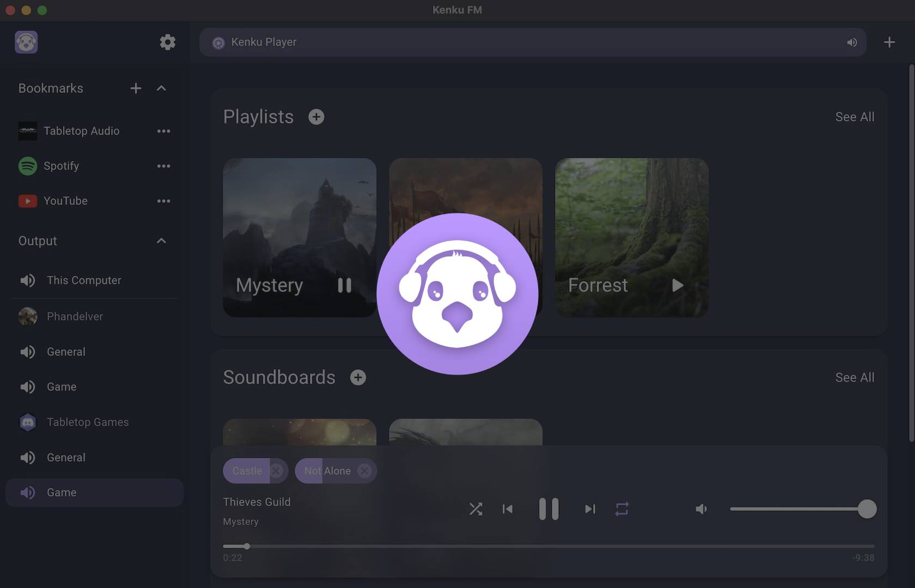This screenshot has height=588, width=915.
Task: Play the Forrest playlist
Action: (677, 285)
